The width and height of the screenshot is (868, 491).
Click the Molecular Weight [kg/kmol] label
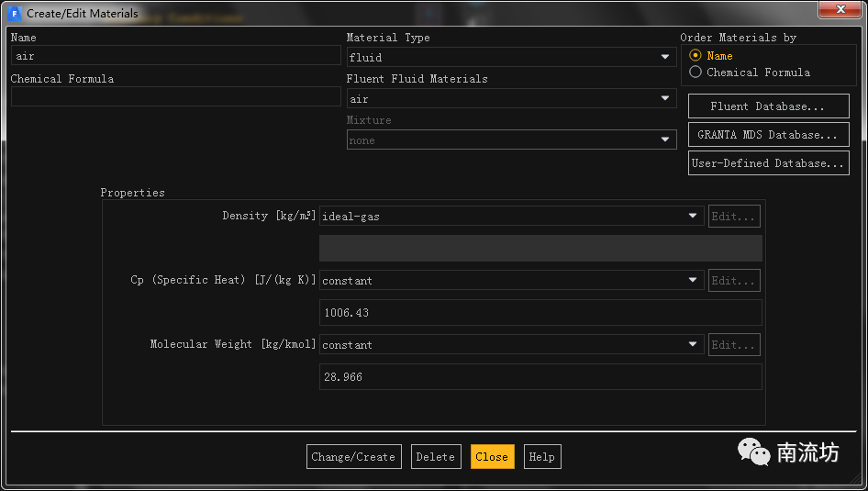click(233, 344)
